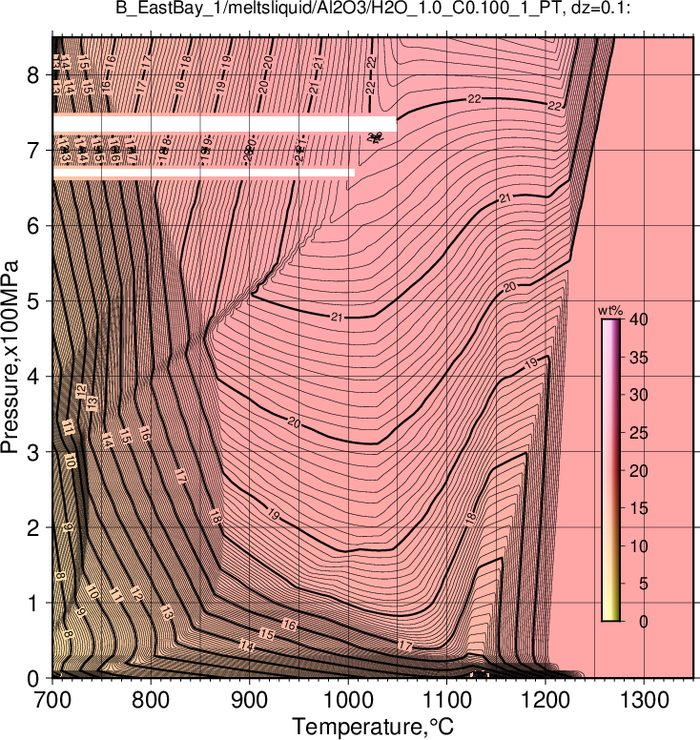This screenshot has width=700, height=740.
Task: Click contour label 19 nearest the colorbar
Action: [x=531, y=363]
